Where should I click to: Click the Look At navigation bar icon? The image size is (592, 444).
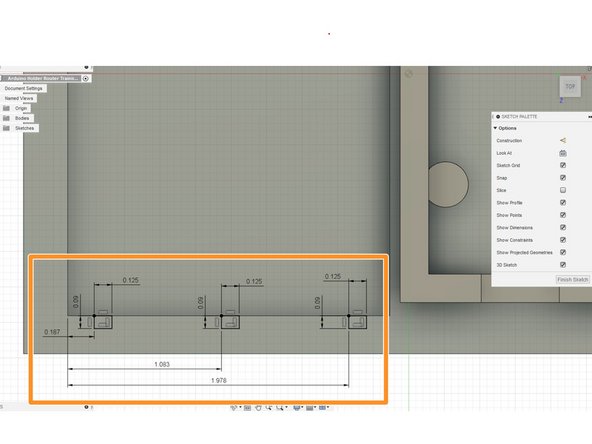coord(247,408)
